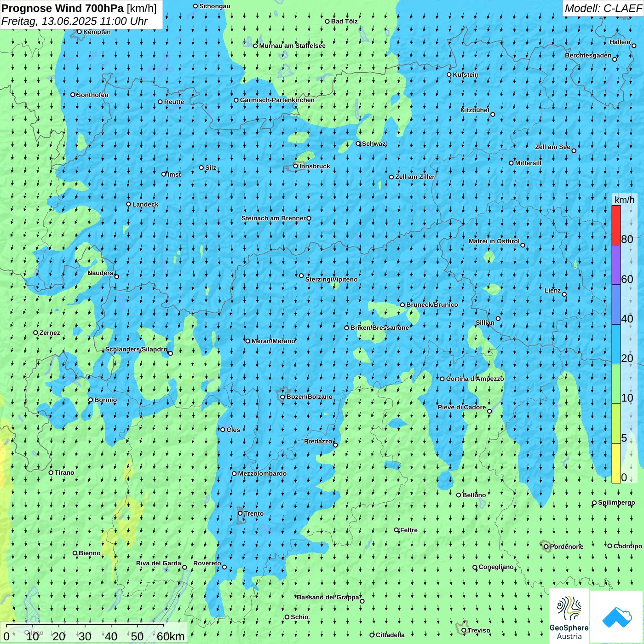Select the Berchtesgaden label
Image resolution: width=644 pixels, height=644 pixels.
click(588, 55)
